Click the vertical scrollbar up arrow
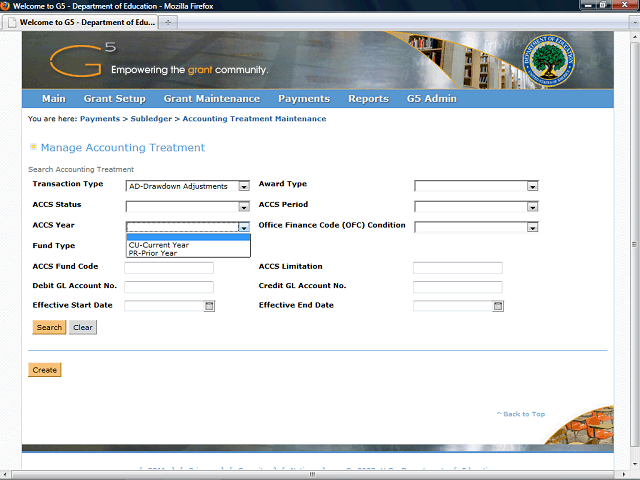This screenshot has width=640, height=480. (x=634, y=37)
